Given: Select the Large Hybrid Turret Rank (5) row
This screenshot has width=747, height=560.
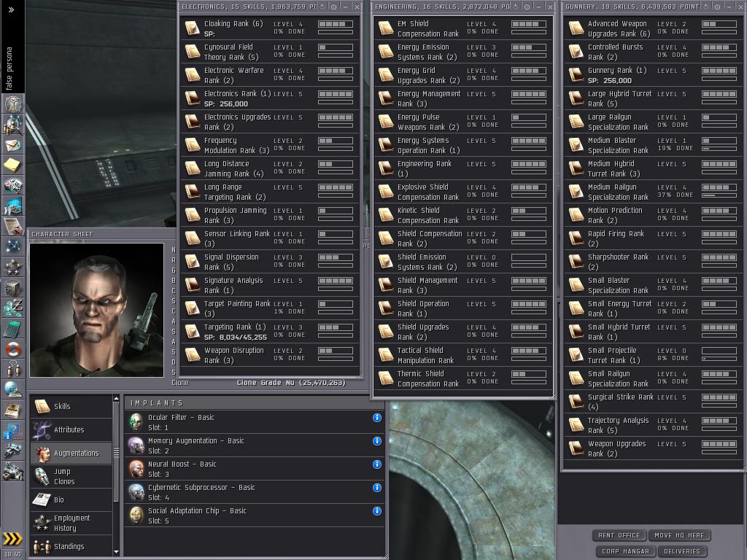Looking at the screenshot, I should [x=653, y=98].
